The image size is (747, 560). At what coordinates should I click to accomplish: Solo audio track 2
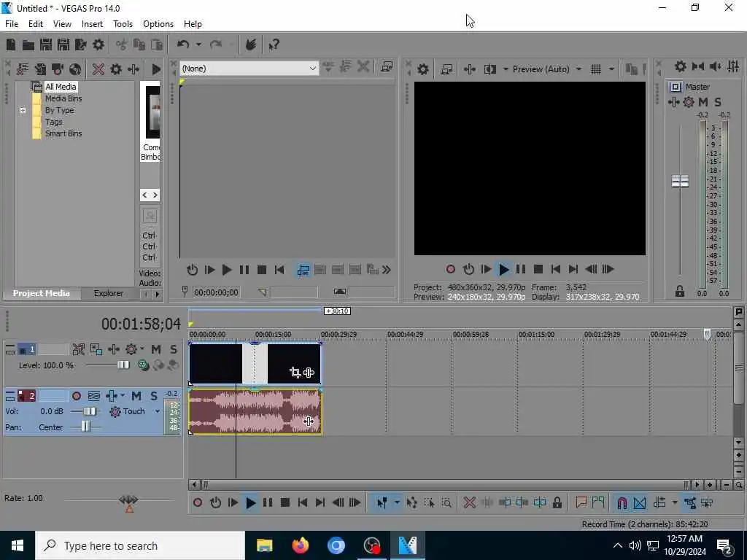[153, 396]
